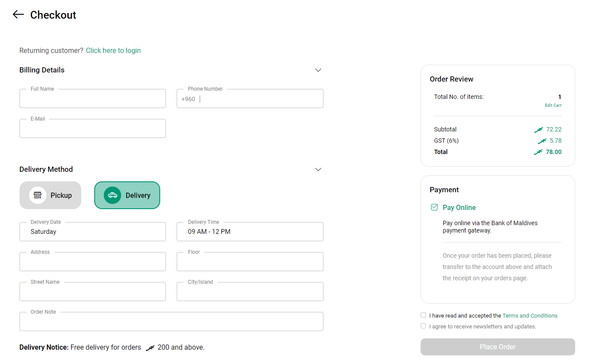
Task: Select the Pay Online payment option
Action: pos(459,207)
